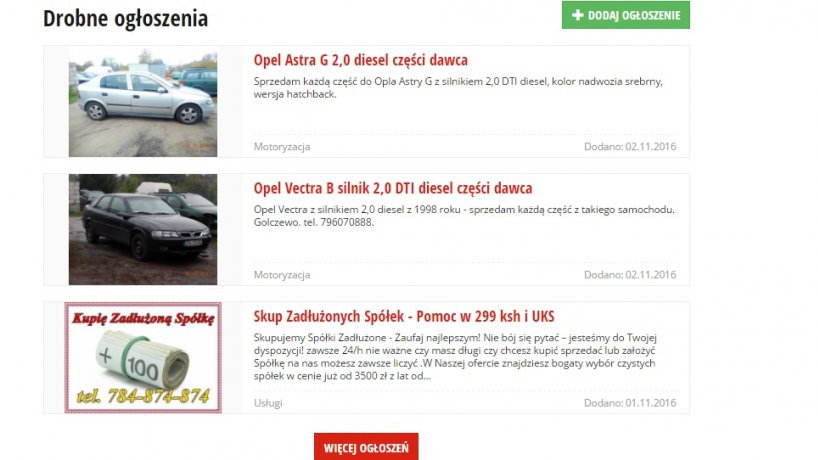The height and width of the screenshot is (460, 818).
Task: Open the Opel Astra G 2,0 diesel title
Action: [360, 60]
